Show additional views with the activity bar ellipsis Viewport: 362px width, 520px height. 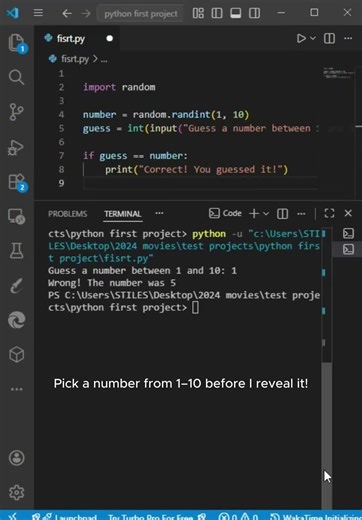point(17,389)
